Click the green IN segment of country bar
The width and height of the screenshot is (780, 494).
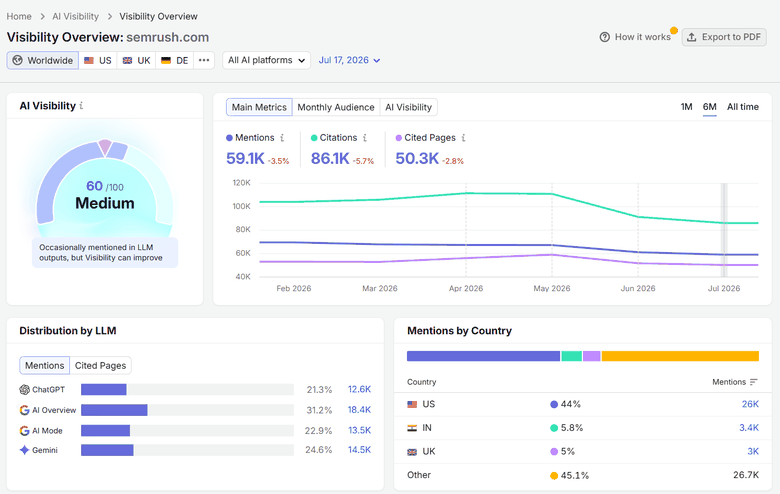[572, 356]
